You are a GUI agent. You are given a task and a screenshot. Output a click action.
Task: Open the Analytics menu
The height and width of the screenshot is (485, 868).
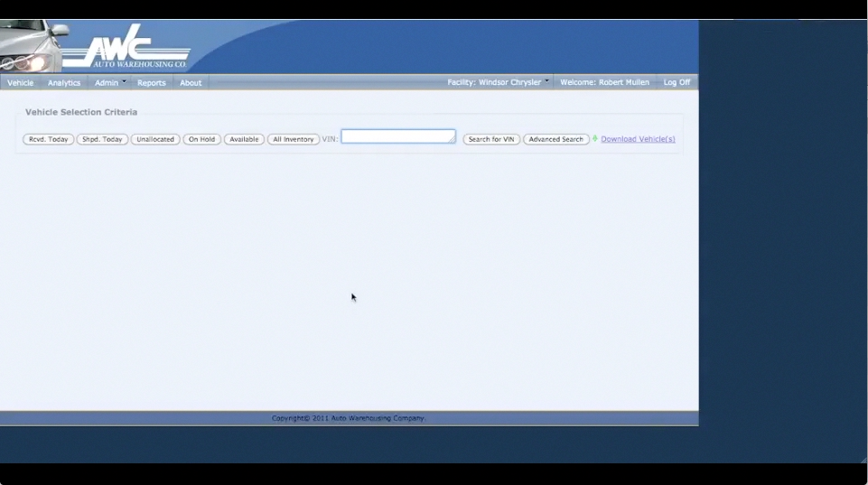(x=64, y=83)
